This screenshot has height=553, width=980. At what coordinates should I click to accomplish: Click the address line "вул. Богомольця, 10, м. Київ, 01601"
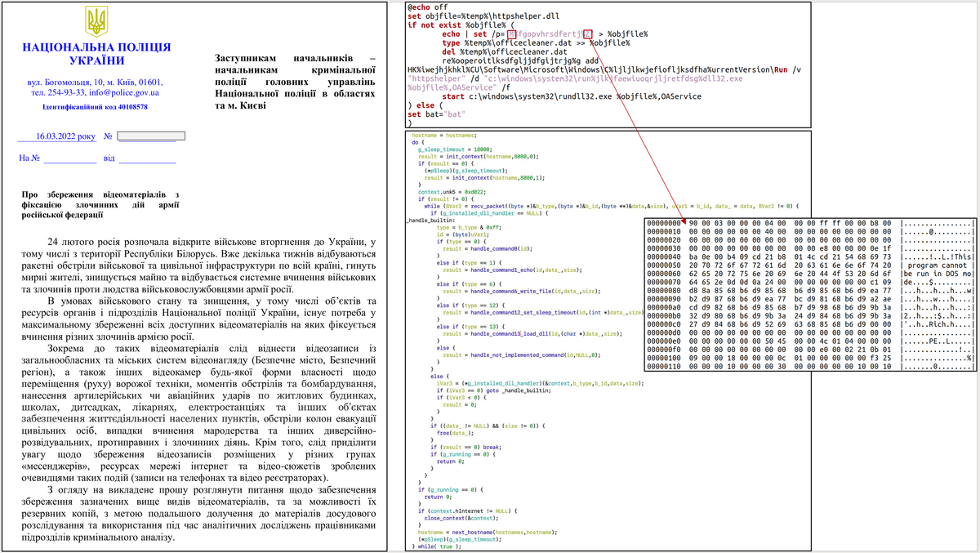coord(96,83)
